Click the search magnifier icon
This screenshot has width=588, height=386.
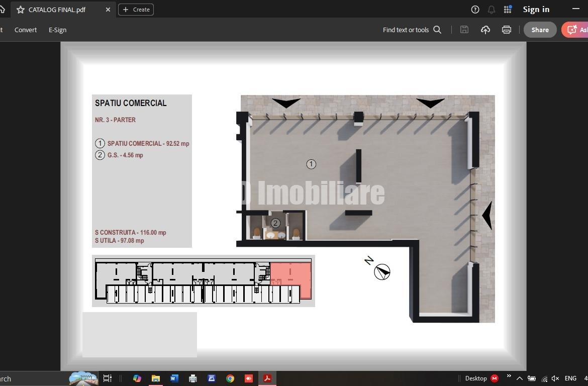pyautogui.click(x=437, y=30)
